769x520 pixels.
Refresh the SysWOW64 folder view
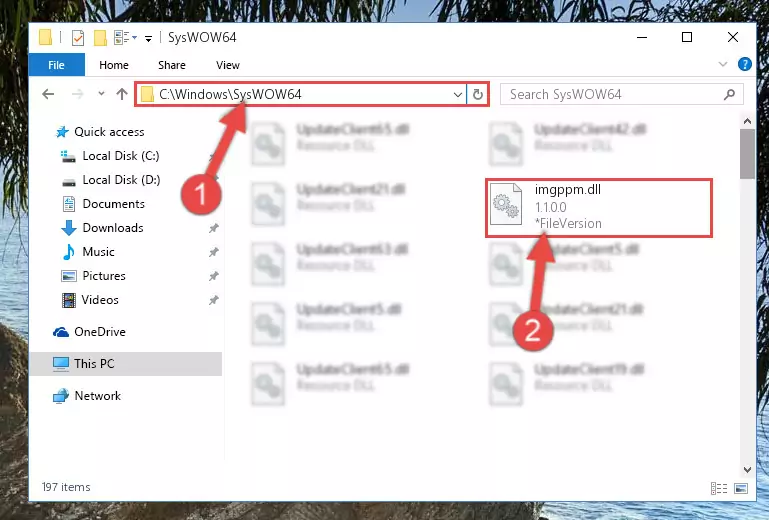(x=478, y=94)
